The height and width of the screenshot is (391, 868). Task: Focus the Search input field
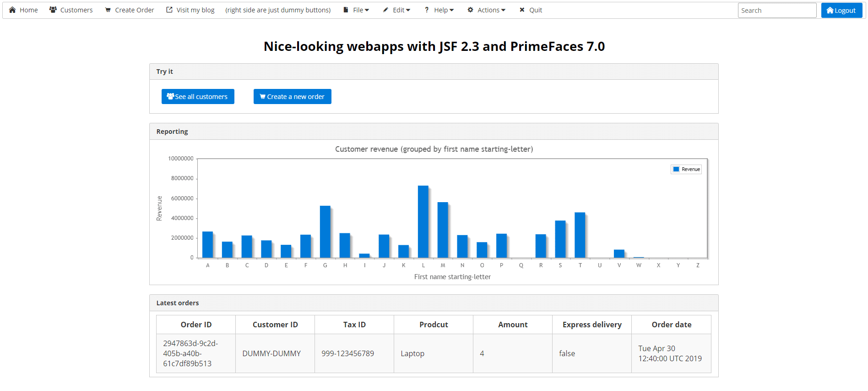777,11
